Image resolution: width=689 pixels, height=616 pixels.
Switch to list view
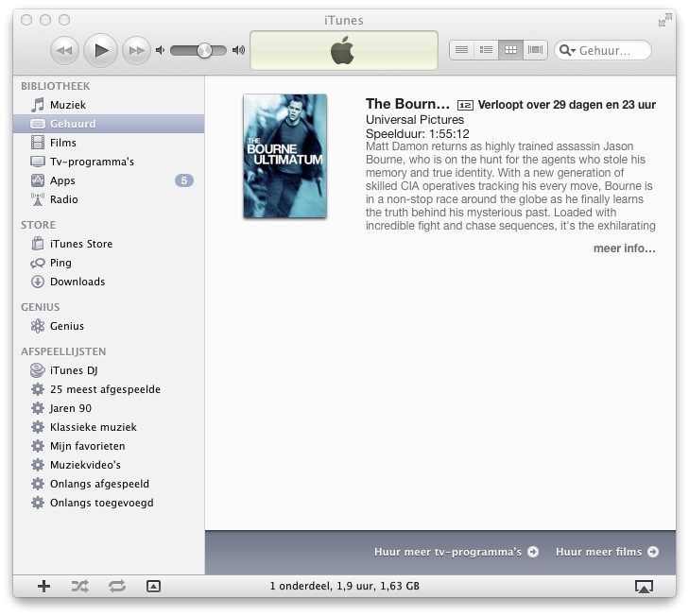(x=461, y=50)
